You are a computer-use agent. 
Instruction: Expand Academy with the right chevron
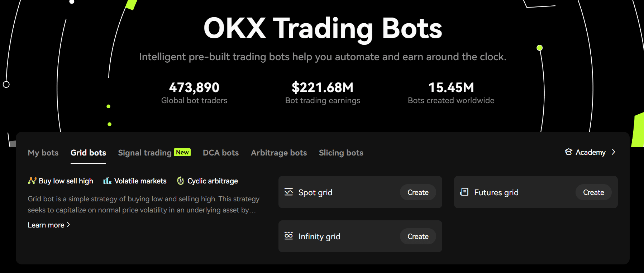[x=614, y=152]
